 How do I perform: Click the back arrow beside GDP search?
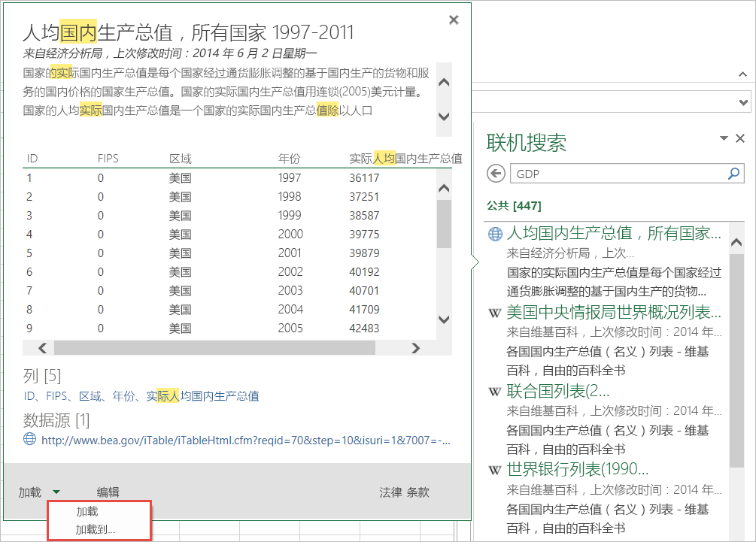click(x=495, y=174)
